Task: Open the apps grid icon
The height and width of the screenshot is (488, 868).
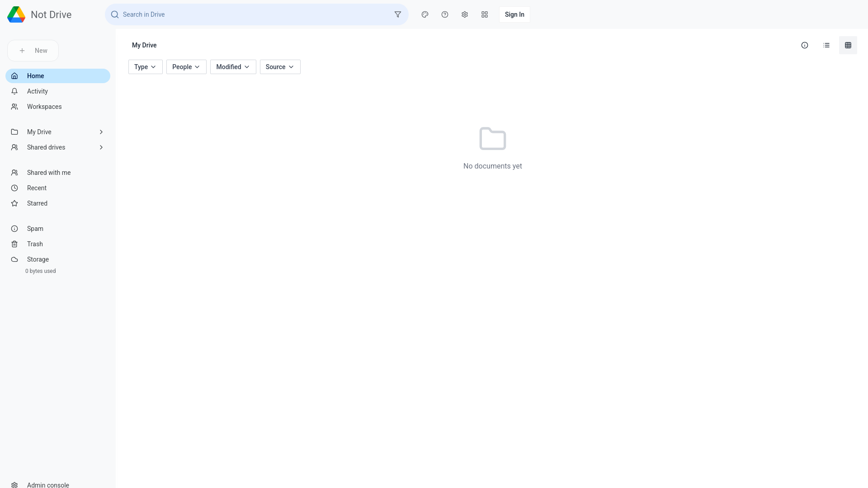Action: [x=485, y=14]
